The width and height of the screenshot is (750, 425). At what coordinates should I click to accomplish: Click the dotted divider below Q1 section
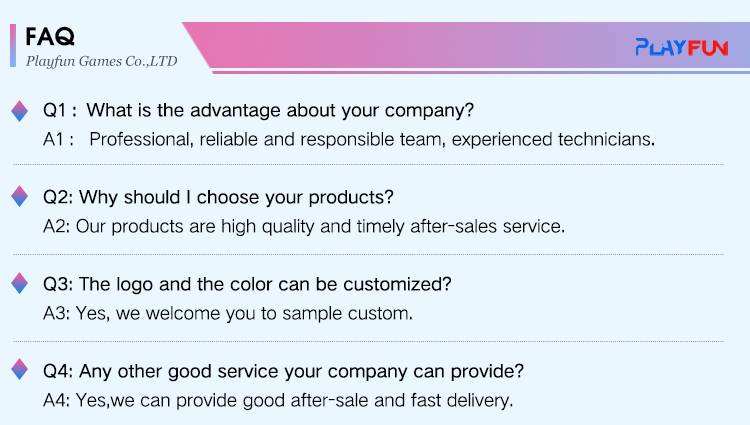coord(367,164)
